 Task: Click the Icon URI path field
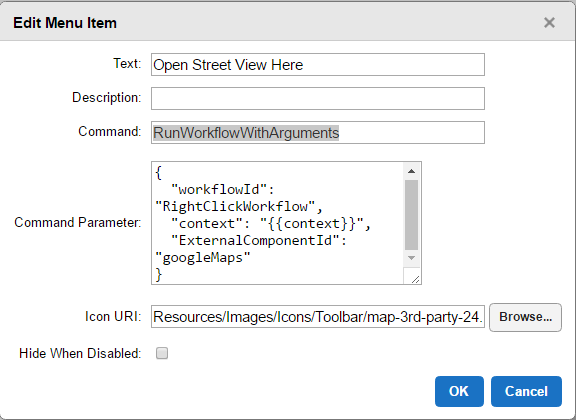318,316
